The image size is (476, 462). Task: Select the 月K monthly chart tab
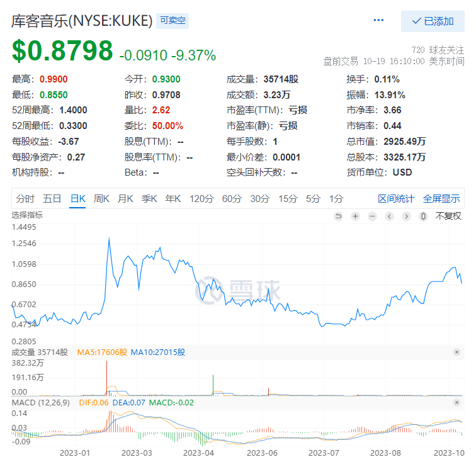coord(125,199)
